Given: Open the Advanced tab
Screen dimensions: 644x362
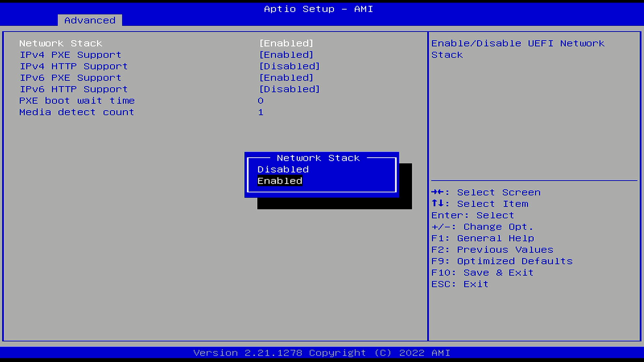Looking at the screenshot, I should tap(90, 20).
